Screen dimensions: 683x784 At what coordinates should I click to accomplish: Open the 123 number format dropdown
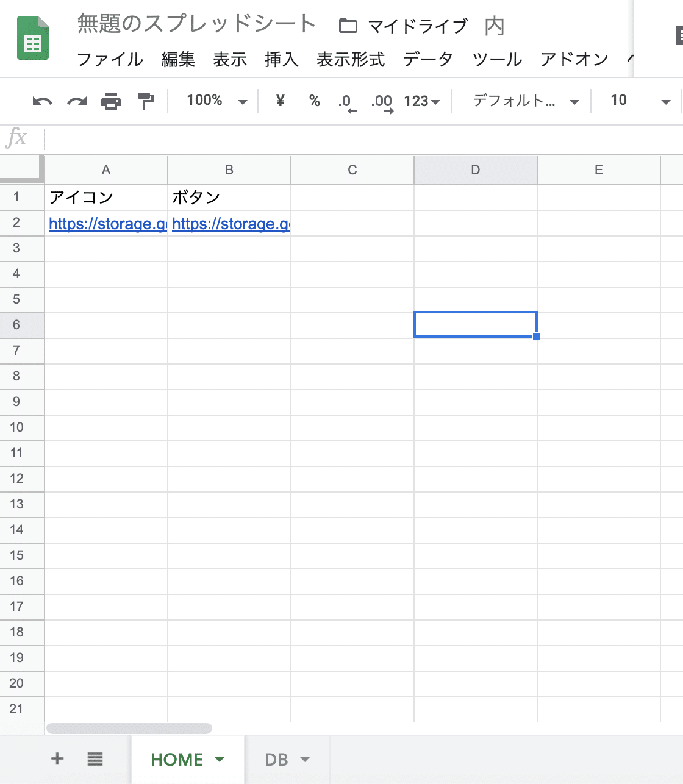[x=422, y=101]
